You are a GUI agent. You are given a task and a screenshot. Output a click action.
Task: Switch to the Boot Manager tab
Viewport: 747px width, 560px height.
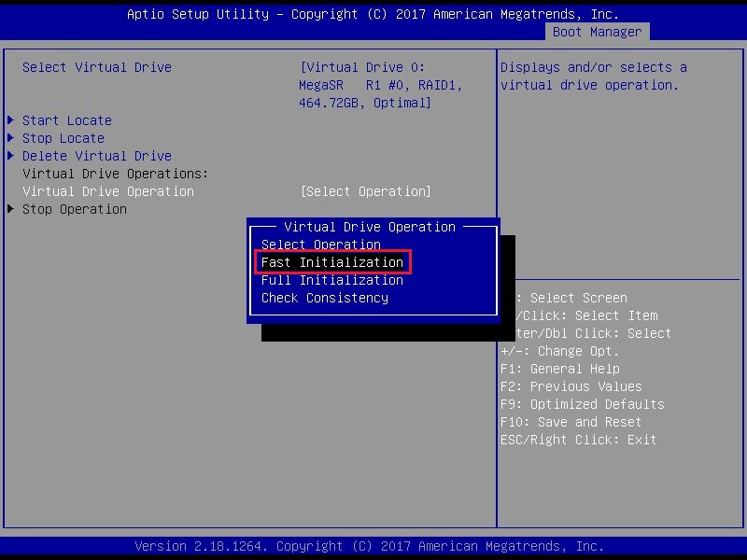pyautogui.click(x=597, y=32)
